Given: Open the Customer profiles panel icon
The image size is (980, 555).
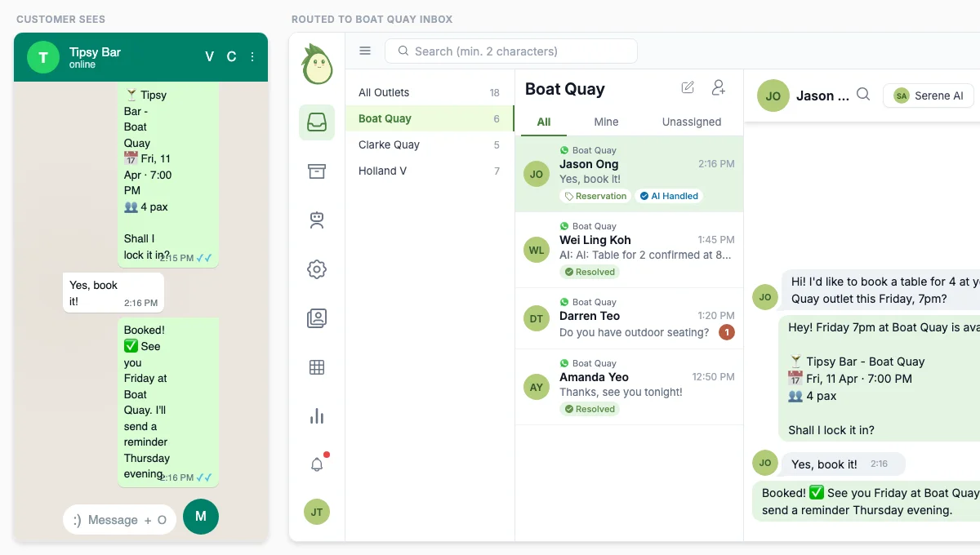Looking at the screenshot, I should [x=317, y=317].
